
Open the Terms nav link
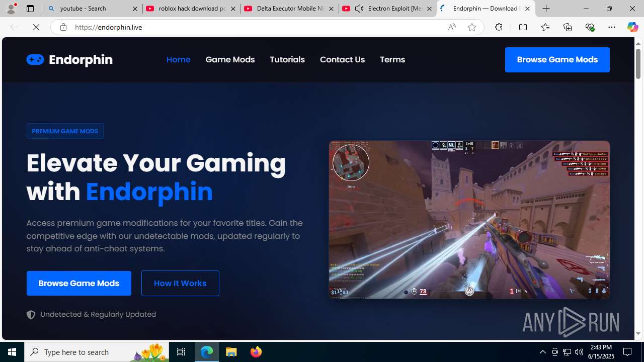click(x=392, y=59)
